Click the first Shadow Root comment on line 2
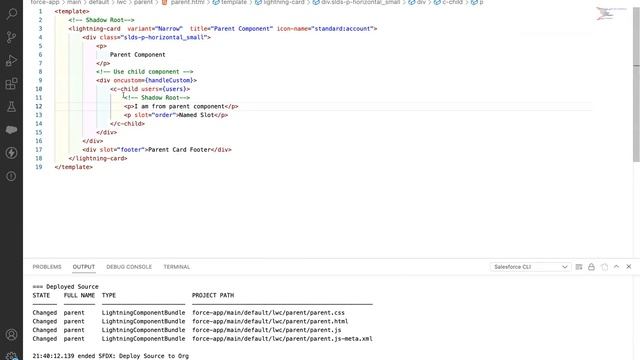This screenshot has width=640, height=360. (101, 20)
